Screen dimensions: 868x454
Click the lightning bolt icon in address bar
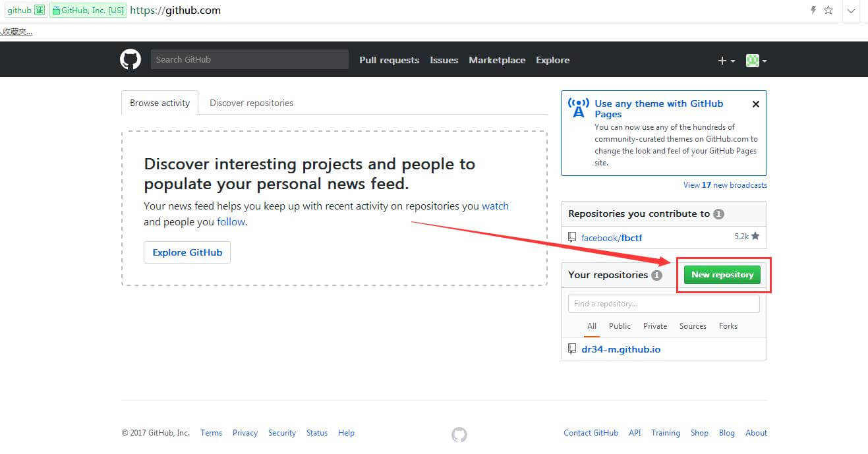pyautogui.click(x=813, y=11)
